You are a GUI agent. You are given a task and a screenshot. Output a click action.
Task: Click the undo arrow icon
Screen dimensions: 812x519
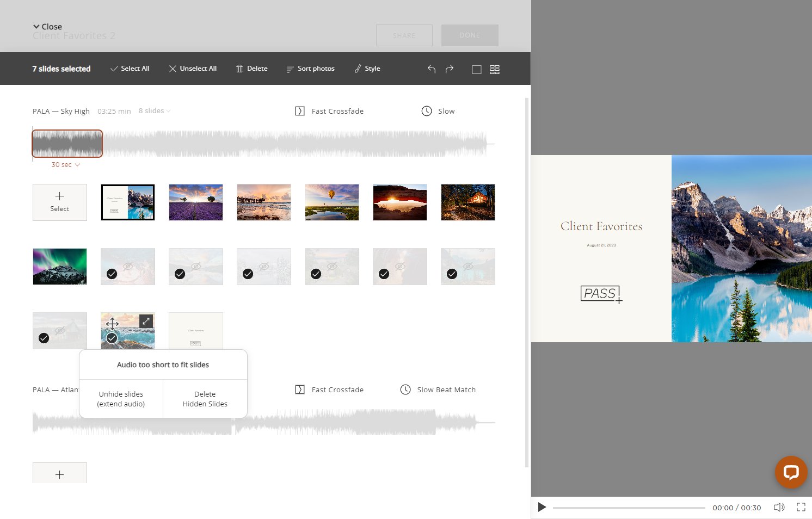[x=432, y=69]
